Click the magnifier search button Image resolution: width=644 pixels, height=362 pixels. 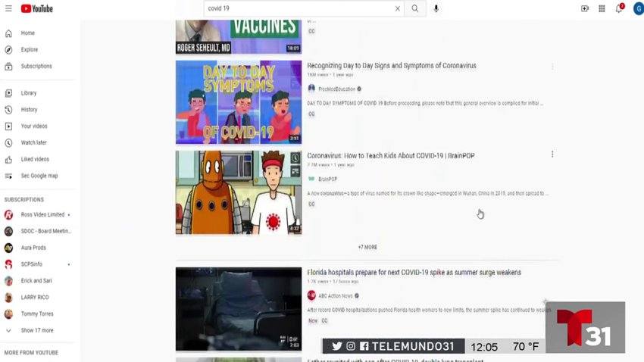414,8
